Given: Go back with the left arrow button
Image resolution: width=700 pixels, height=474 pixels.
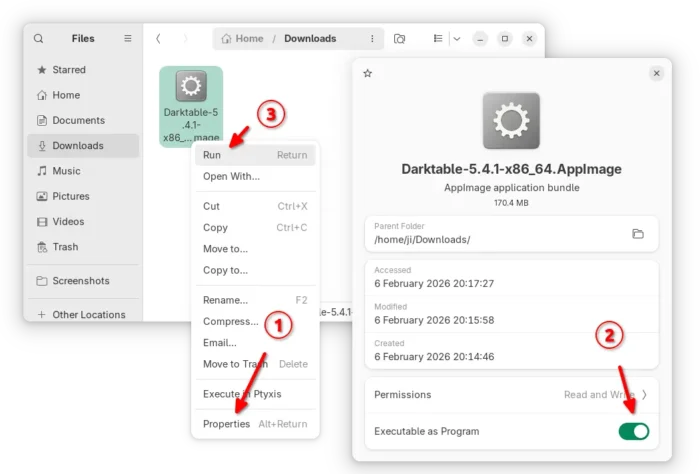Looking at the screenshot, I should 158,39.
